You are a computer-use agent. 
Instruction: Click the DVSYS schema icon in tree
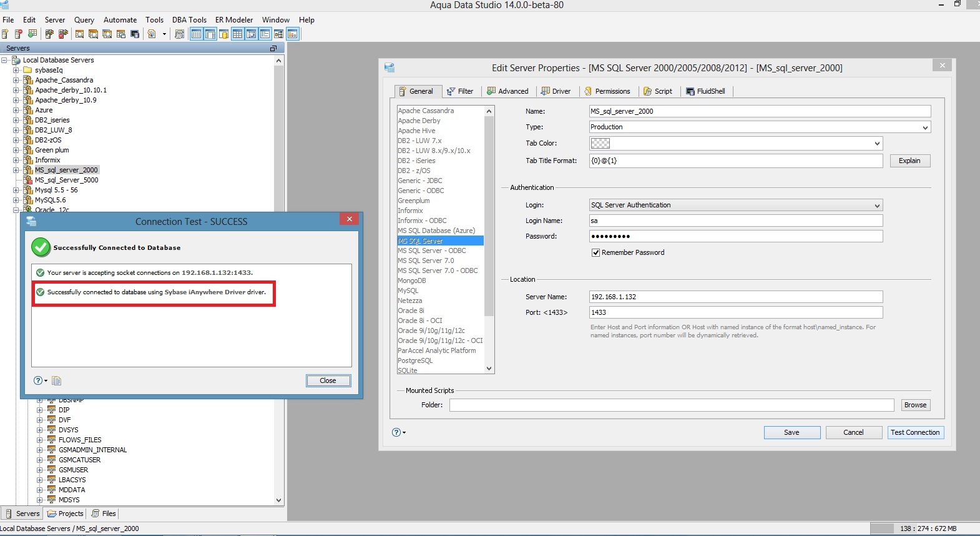(x=52, y=430)
